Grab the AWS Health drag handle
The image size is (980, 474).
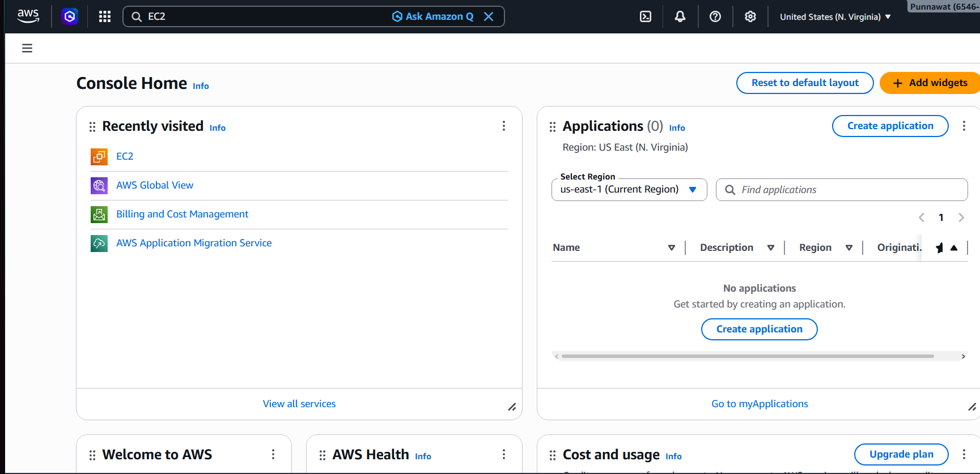[x=323, y=455]
